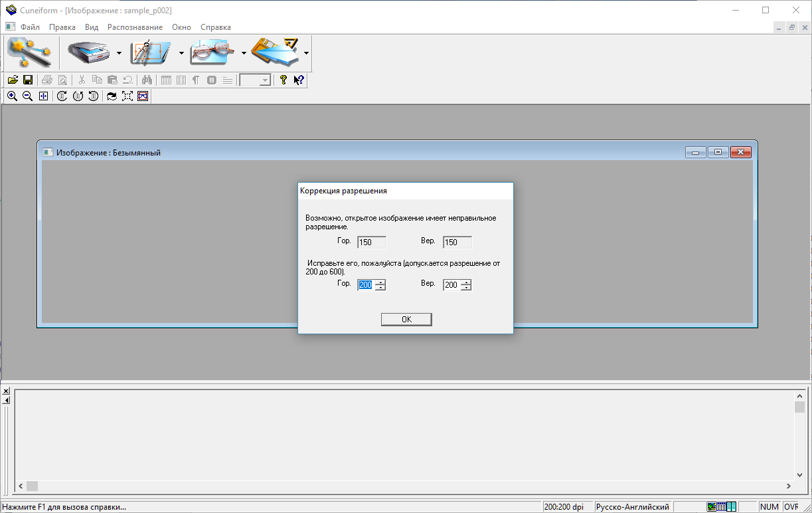Click the undo arrow icon
The image size is (812, 513).
pos(127,80)
